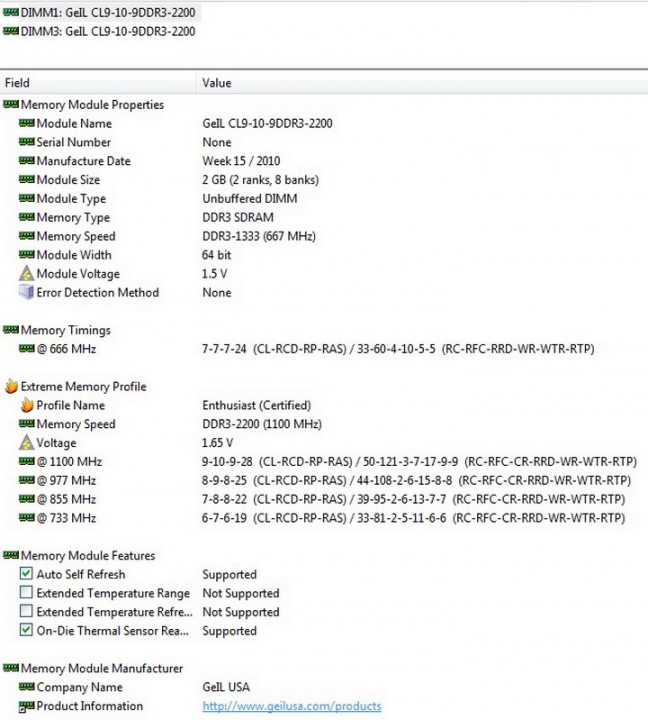Click the Module Size row icon
Image resolution: width=648 pixels, height=720 pixels.
[x=27, y=180]
